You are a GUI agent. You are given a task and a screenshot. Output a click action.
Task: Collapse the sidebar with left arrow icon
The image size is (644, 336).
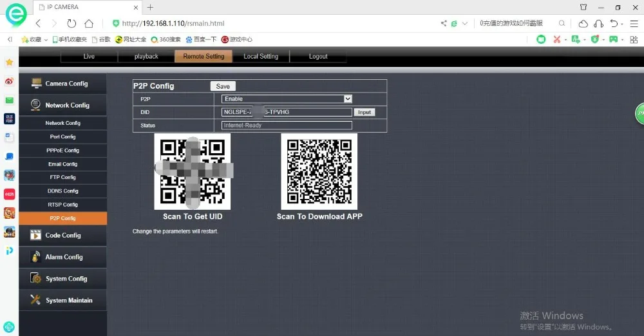[x=10, y=39]
